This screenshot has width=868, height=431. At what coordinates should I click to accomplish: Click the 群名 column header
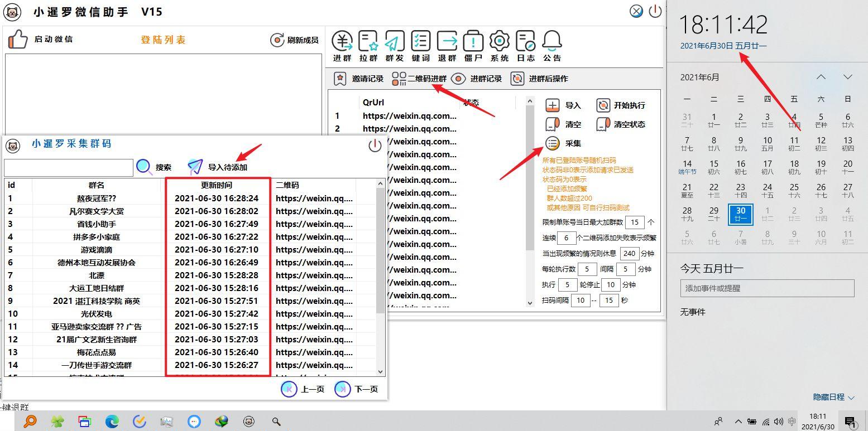(x=97, y=185)
